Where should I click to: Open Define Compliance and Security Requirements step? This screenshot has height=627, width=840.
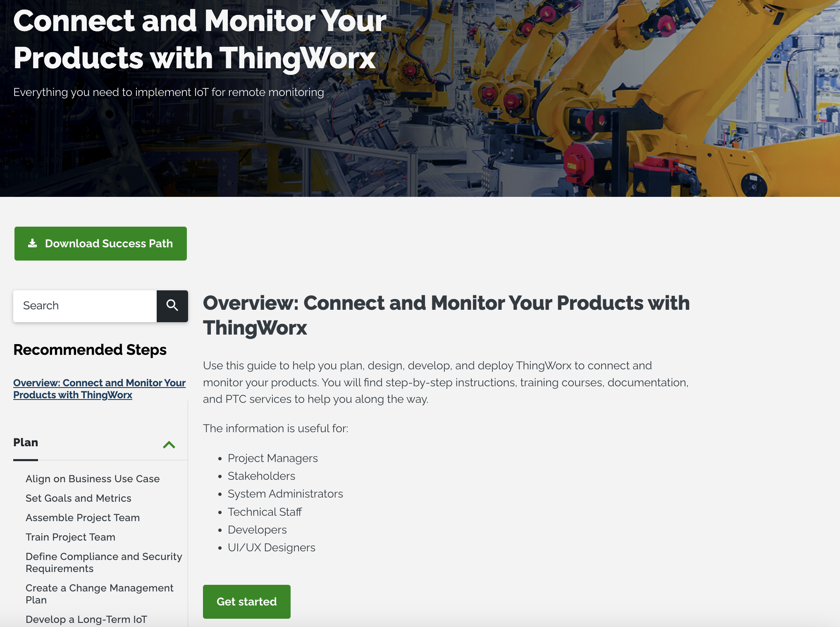pyautogui.click(x=104, y=562)
